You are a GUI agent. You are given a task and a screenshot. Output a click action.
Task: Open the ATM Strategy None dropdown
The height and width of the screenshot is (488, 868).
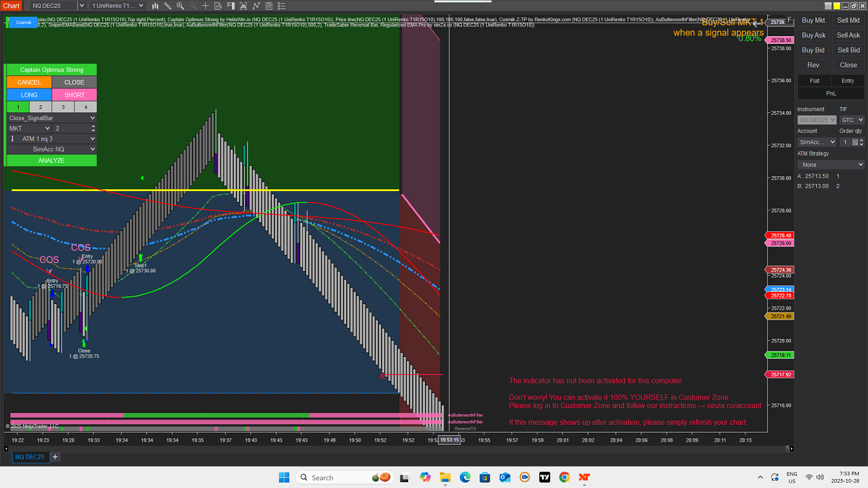coord(831,165)
